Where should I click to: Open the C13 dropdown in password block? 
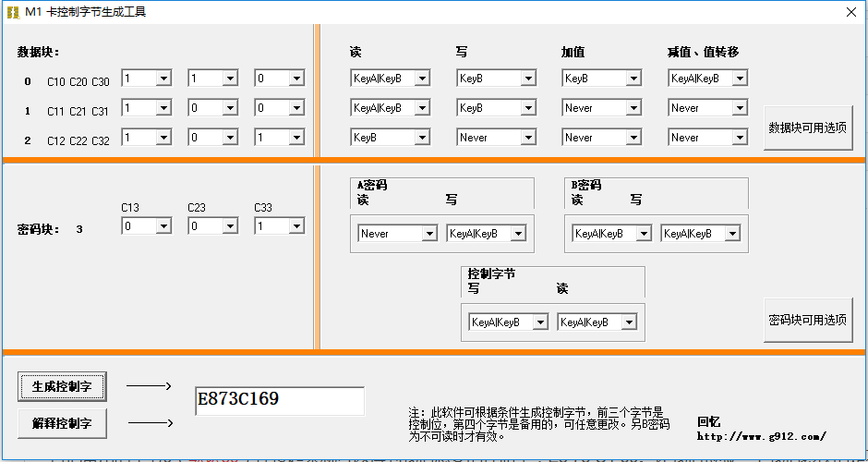[163, 225]
